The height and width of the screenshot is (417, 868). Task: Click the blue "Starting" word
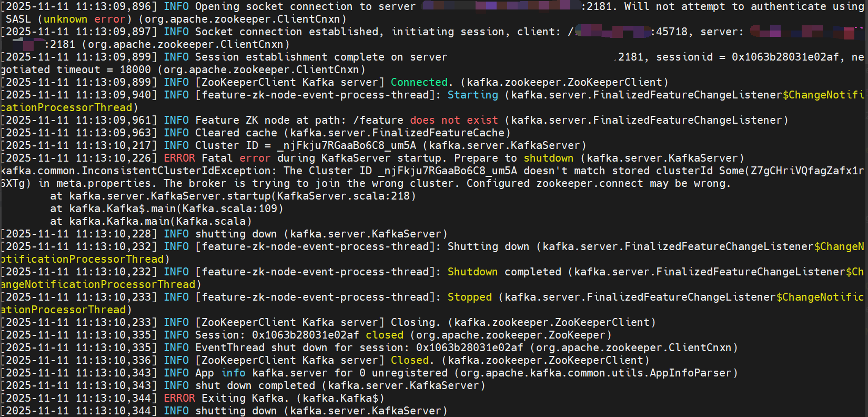point(472,95)
